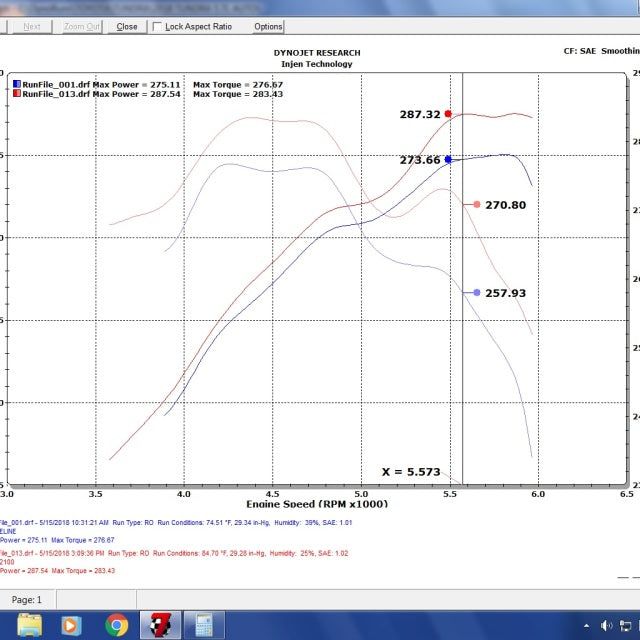Toggle the Lock Aspect Ratio checkbox
Image resolution: width=640 pixels, height=640 pixels.
[157, 27]
